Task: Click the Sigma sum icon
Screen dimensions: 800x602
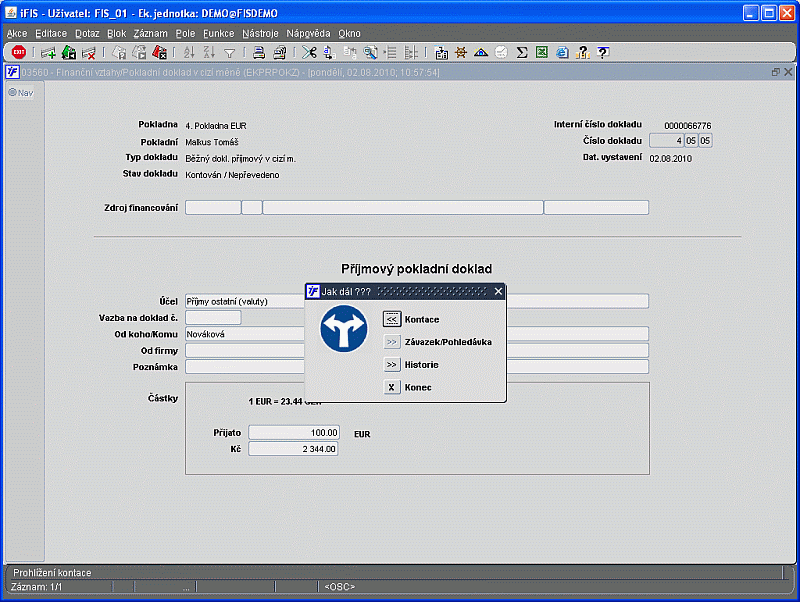Action: pyautogui.click(x=521, y=52)
